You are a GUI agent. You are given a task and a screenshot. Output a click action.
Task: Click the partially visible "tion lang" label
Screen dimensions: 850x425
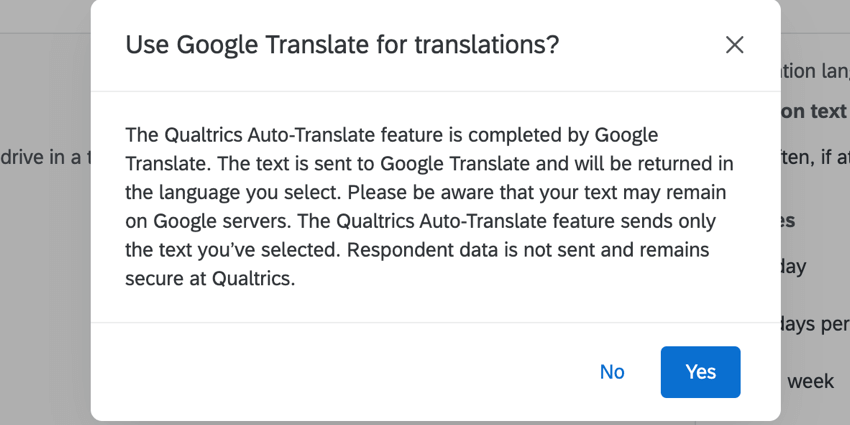pos(814,70)
